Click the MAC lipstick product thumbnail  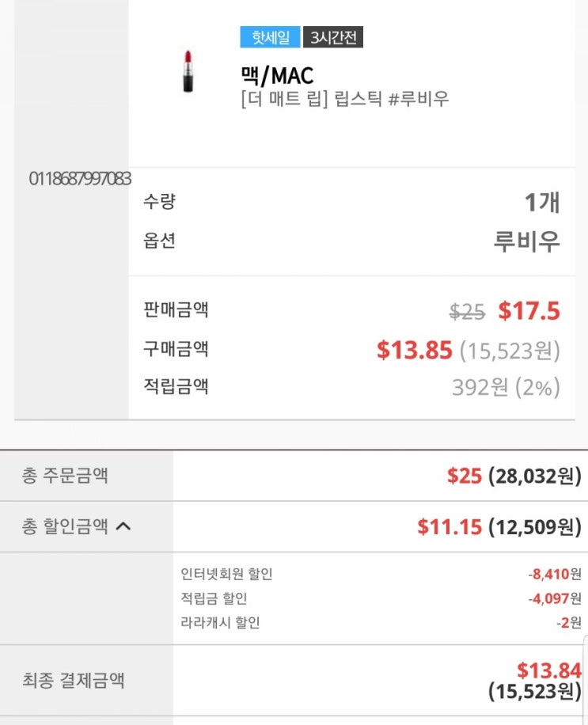click(x=188, y=71)
